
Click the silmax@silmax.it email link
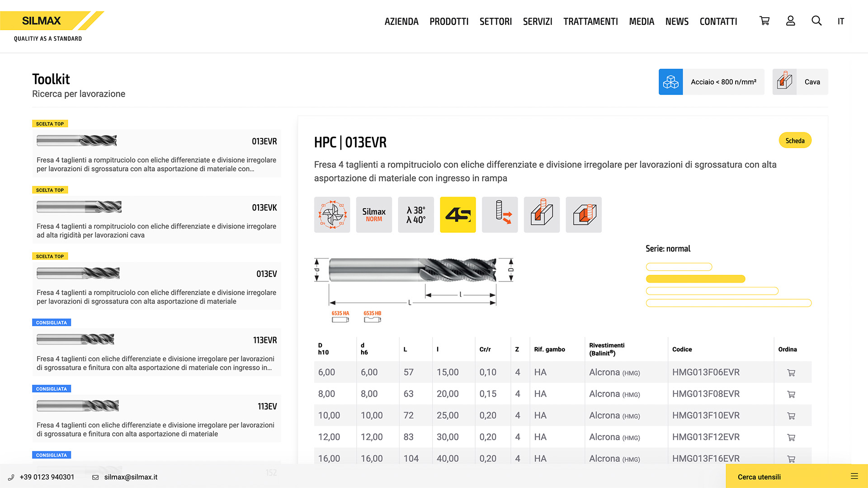(131, 477)
